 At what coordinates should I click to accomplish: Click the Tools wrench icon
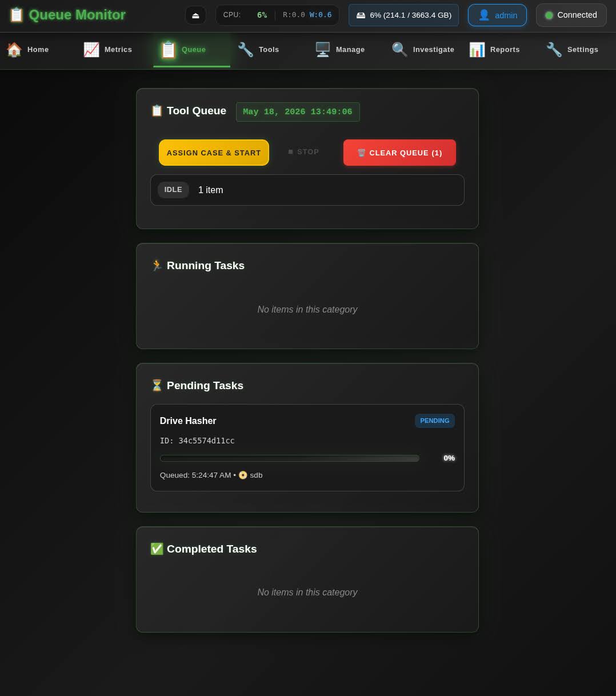click(x=246, y=50)
